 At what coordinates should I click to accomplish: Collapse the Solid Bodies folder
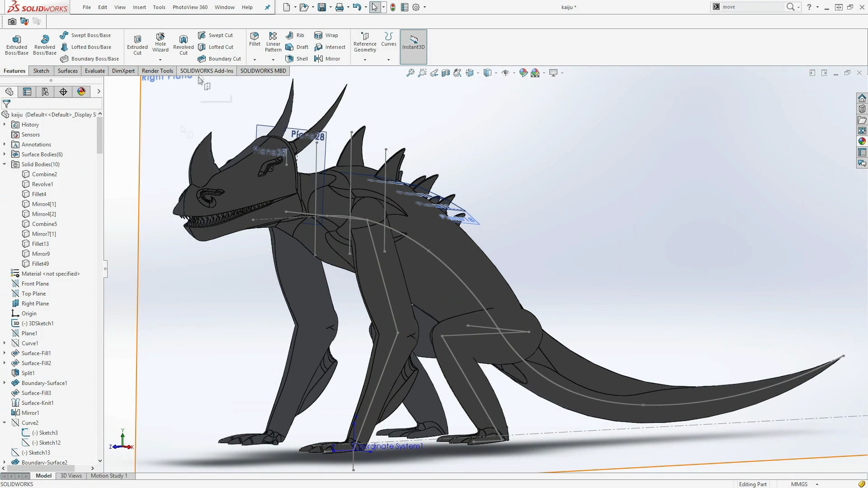(x=5, y=164)
